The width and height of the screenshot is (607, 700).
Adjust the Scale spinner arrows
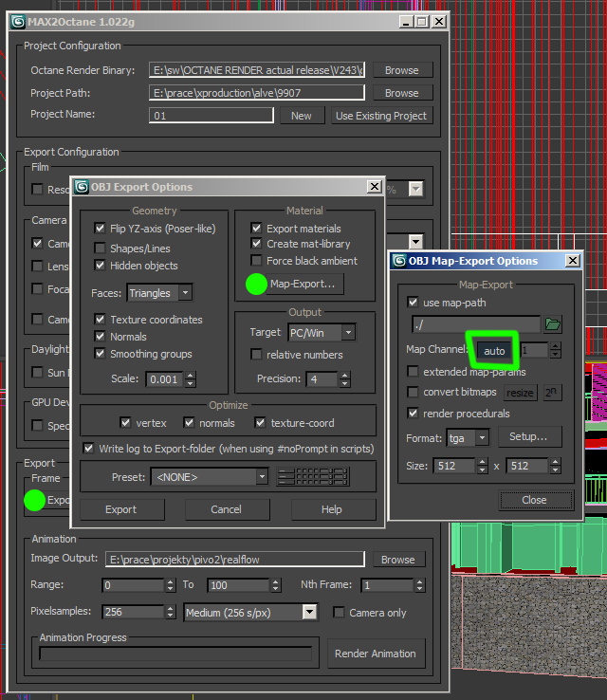(x=191, y=379)
